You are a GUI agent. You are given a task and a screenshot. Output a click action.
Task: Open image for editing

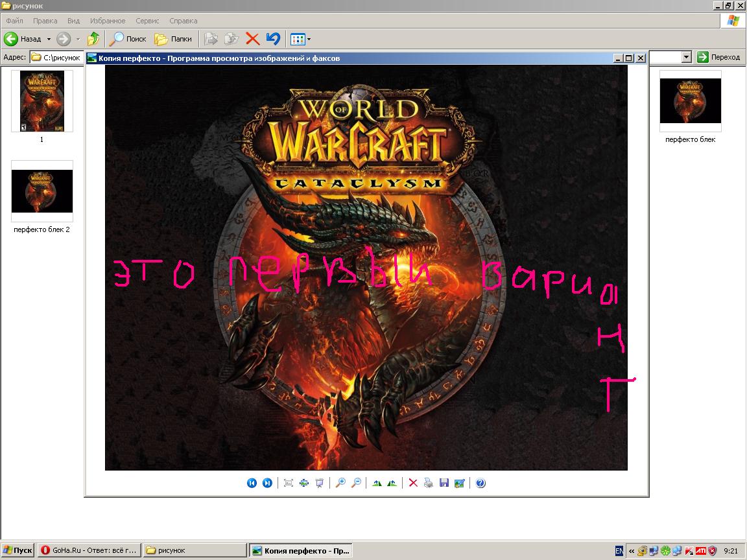tap(460, 483)
